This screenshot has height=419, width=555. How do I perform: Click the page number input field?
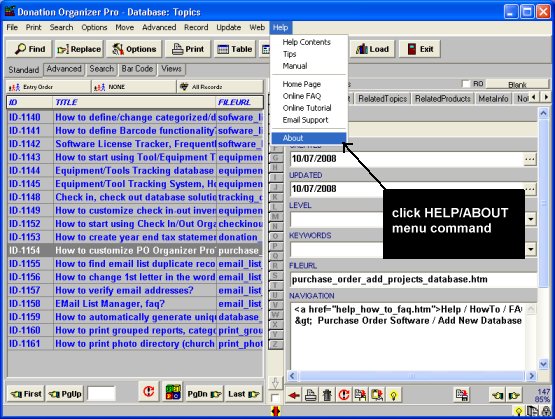[x=101, y=394]
